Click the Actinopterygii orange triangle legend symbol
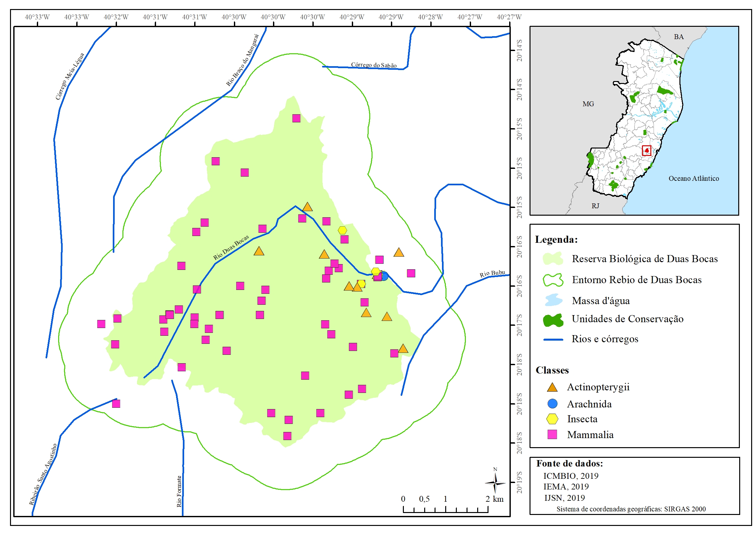This screenshot has width=756, height=534. [552, 387]
